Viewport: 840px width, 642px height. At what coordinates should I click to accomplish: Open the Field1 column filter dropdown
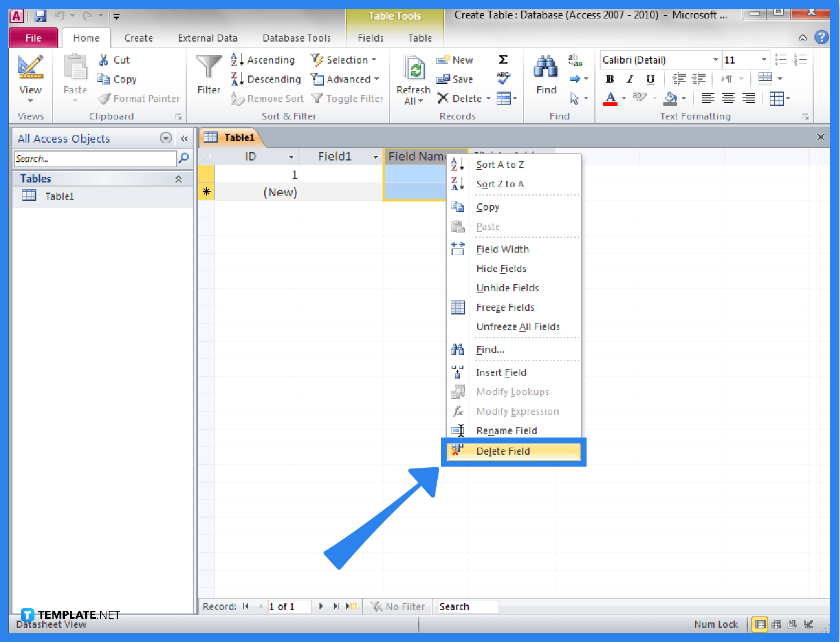coord(375,156)
